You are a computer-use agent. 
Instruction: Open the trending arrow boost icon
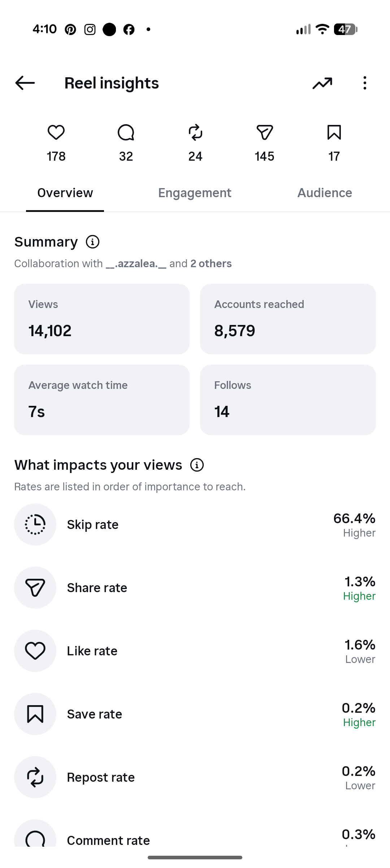pos(322,83)
